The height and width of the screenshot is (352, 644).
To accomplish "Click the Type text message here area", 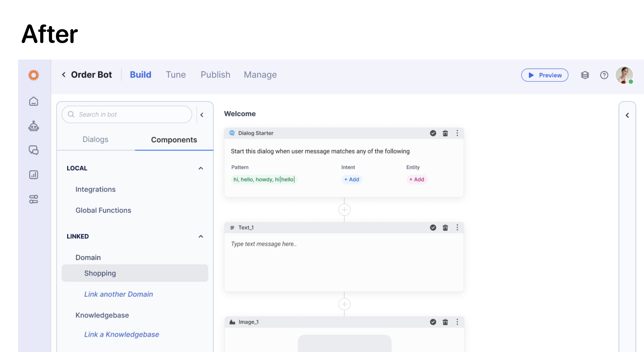I will 264,244.
